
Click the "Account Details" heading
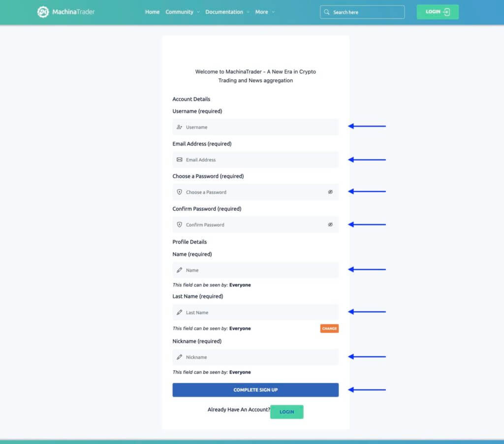click(x=191, y=99)
